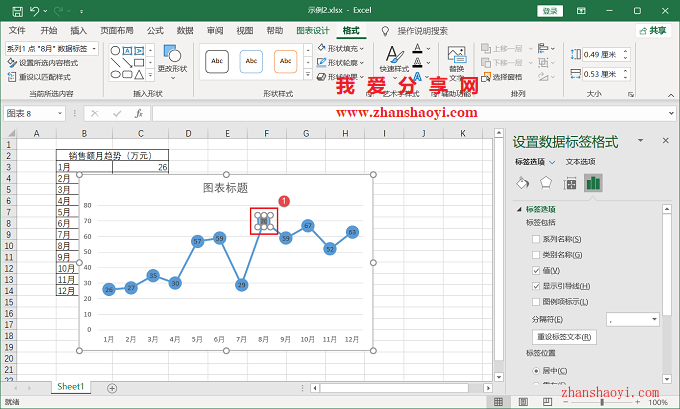Expand the 形状轮廓 shape outline dropdown
The height and width of the screenshot is (409, 680).
(x=362, y=63)
